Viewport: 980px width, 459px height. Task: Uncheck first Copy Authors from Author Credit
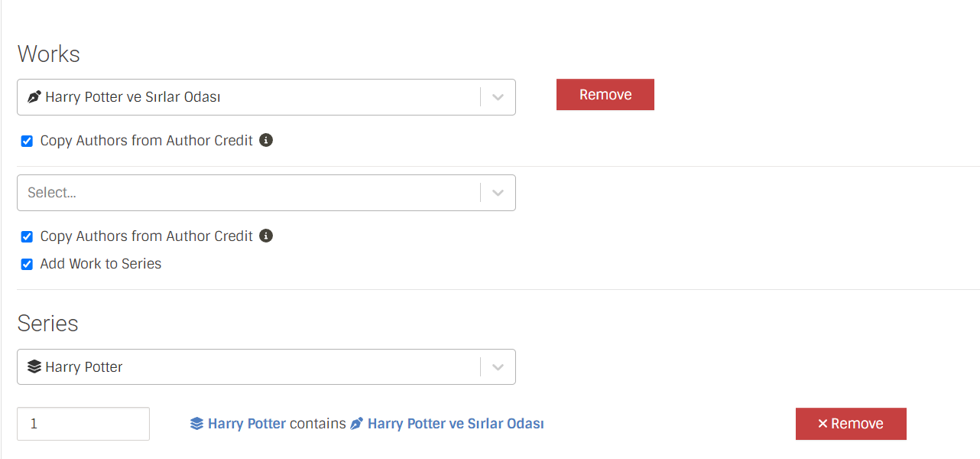coord(27,142)
